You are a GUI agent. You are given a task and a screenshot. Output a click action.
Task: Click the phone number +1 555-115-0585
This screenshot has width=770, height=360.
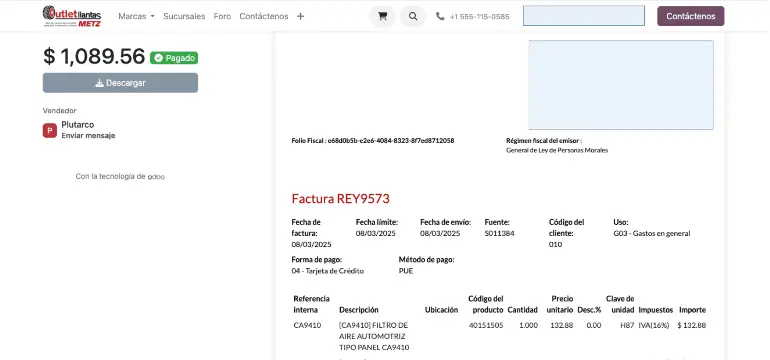[479, 17]
